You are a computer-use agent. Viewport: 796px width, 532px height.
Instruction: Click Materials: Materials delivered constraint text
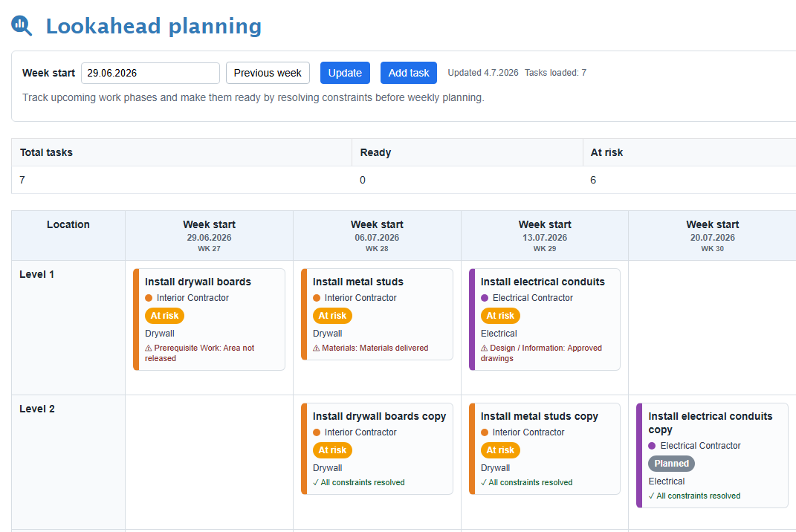point(375,348)
